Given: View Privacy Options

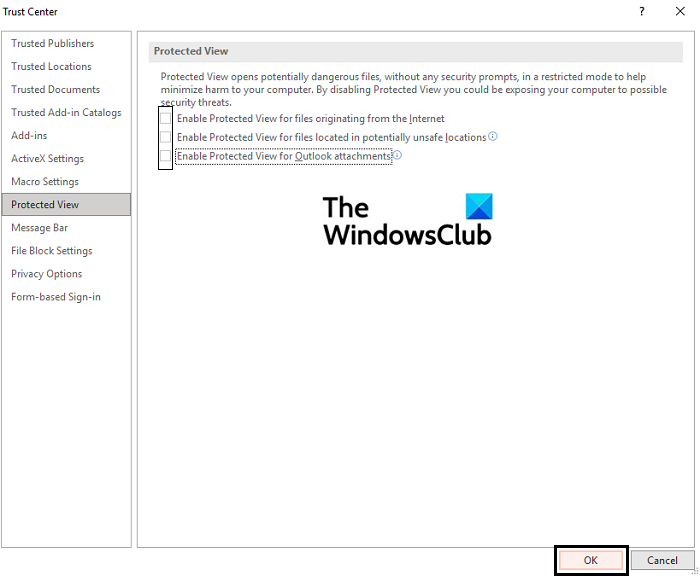Looking at the screenshot, I should pyautogui.click(x=46, y=274).
